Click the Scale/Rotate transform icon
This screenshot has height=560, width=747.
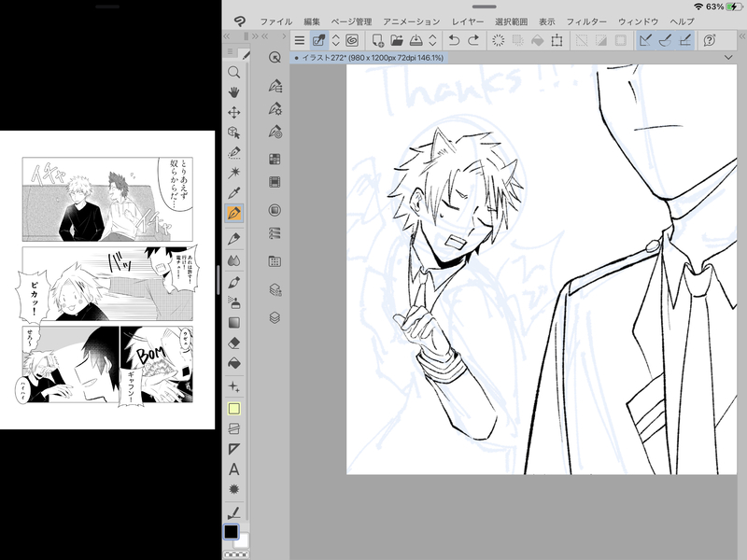557,40
